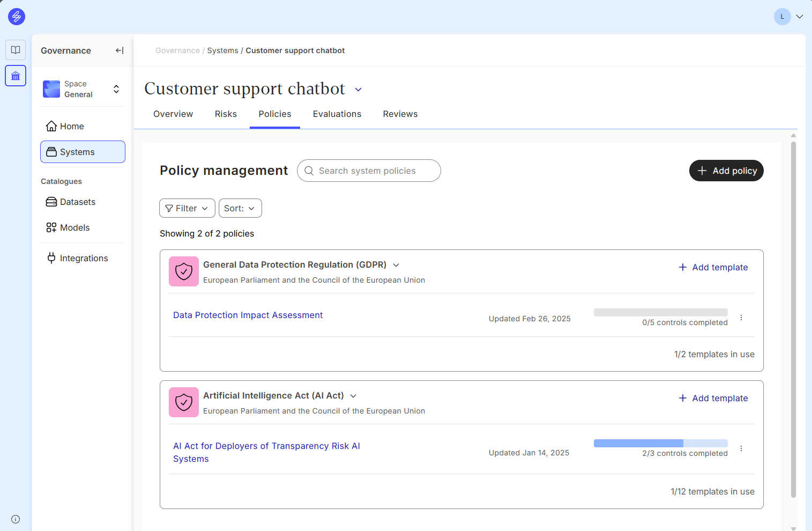The image size is (812, 531).
Task: Open the user account menu avatar
Action: (783, 17)
